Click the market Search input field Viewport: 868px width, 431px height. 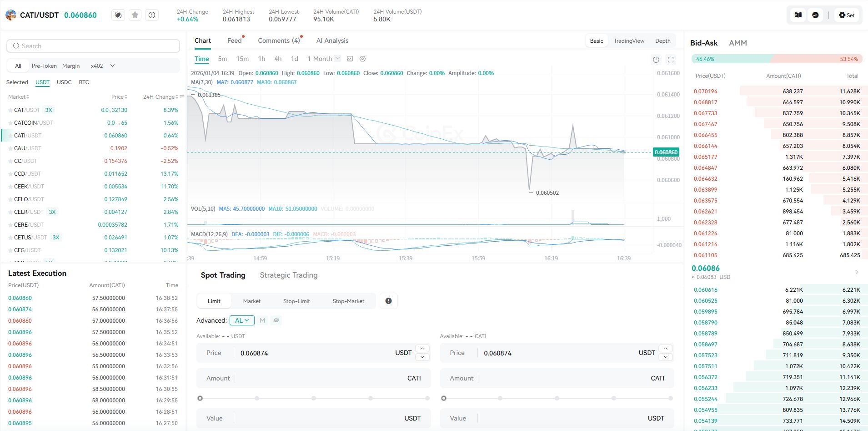click(x=93, y=46)
